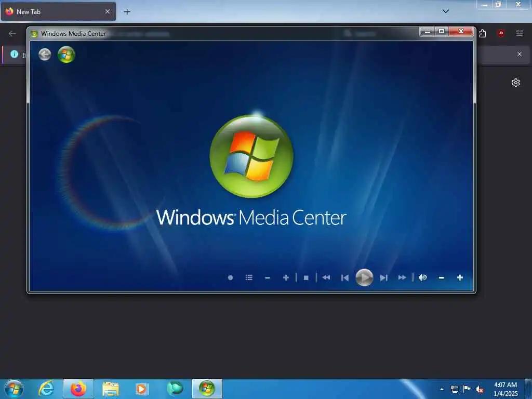Click channel down minus button
The image size is (532, 399).
coord(268,278)
